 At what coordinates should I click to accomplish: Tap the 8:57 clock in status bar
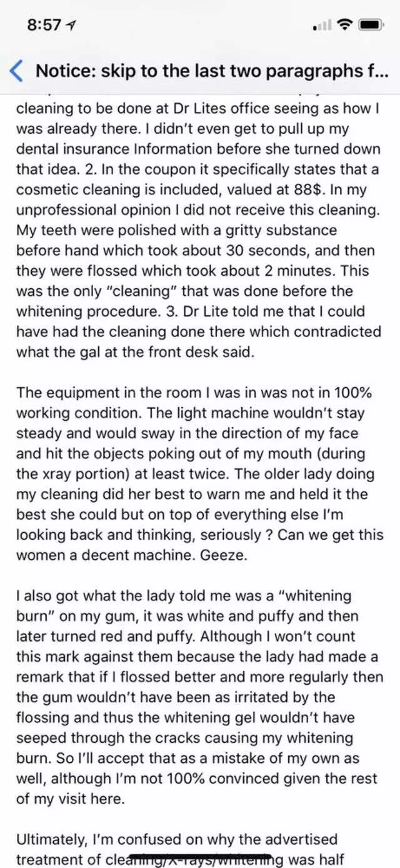[45, 25]
